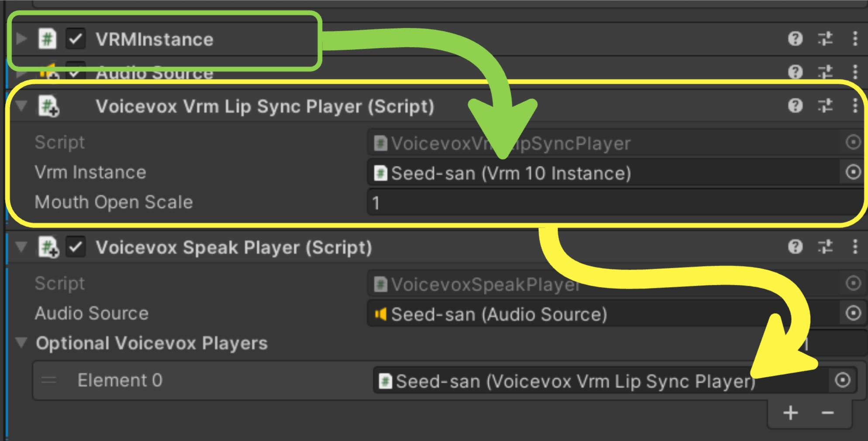This screenshot has width=868, height=441.
Task: Open the kebab menu of Voicevox Speak Player
Action: (854, 248)
